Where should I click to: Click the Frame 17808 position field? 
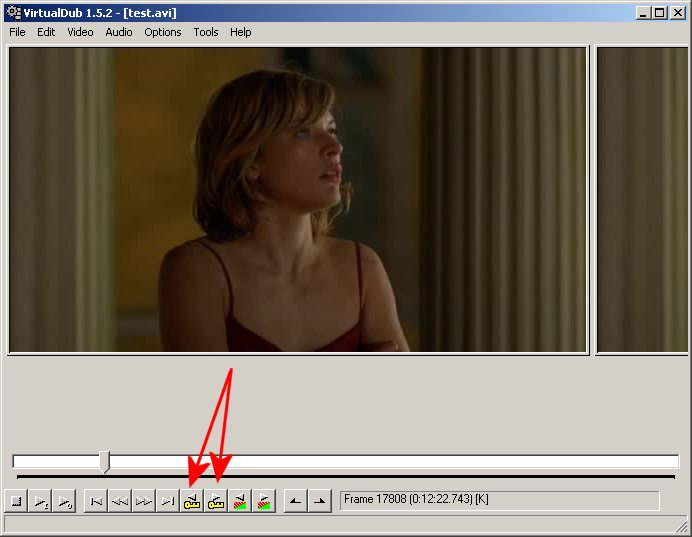click(499, 500)
